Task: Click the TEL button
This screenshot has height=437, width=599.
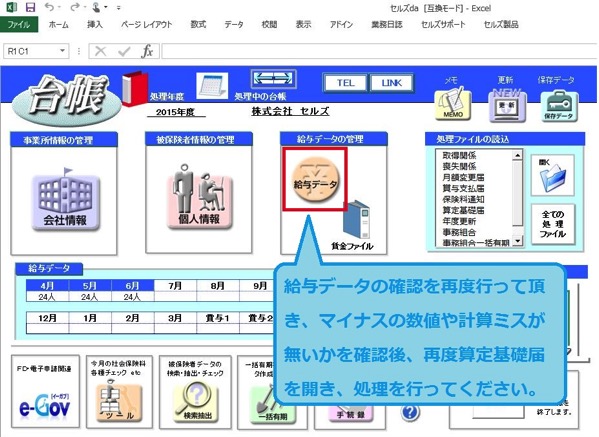Action: (345, 83)
